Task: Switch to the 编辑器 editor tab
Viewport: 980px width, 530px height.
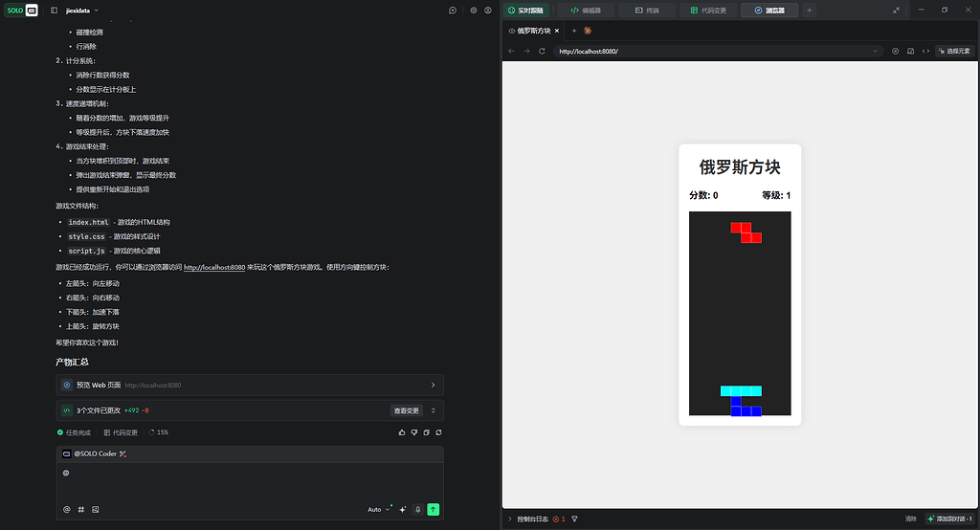Action: [x=586, y=10]
